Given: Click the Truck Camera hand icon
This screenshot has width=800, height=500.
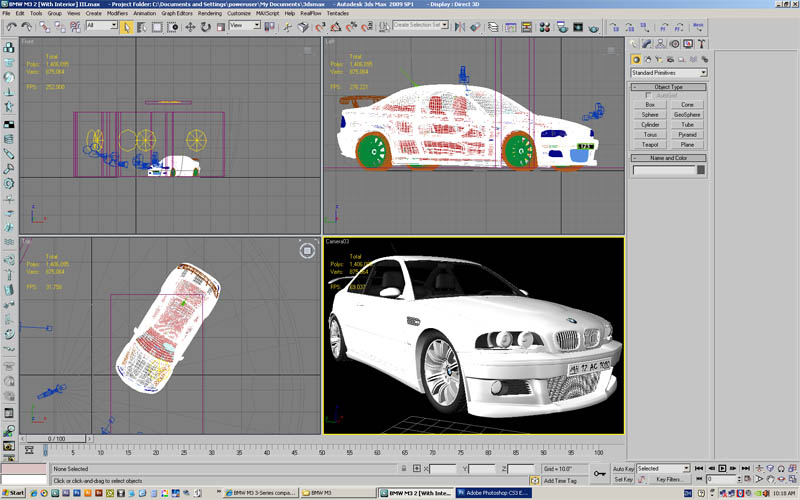Looking at the screenshot, I should tap(770, 479).
